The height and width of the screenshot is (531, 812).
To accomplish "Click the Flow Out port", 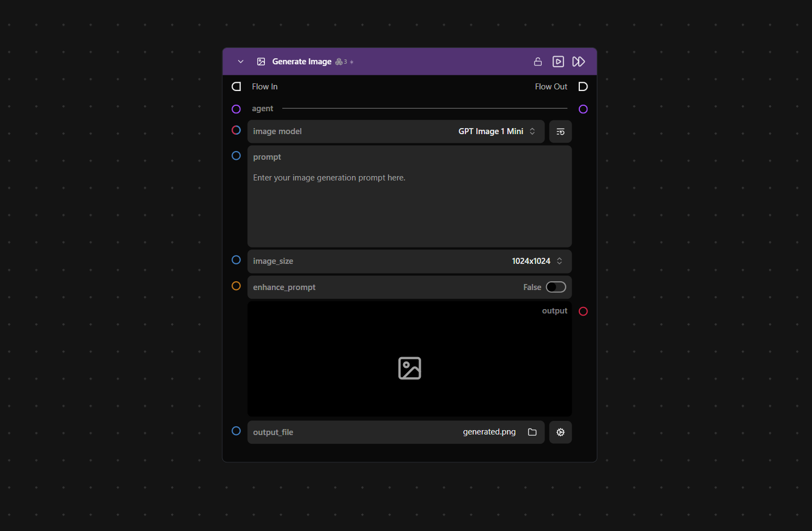I will (583, 87).
